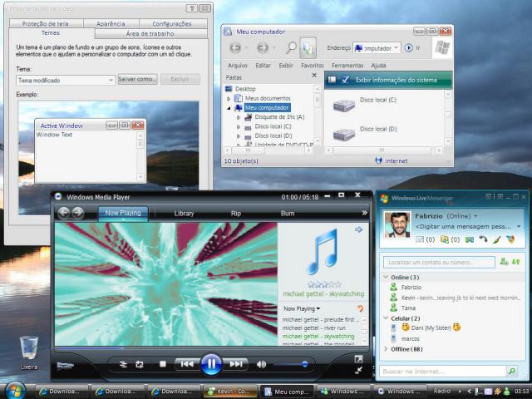The height and width of the screenshot is (399, 532).
Task: Switch to the Aparência tab
Action: (111, 24)
